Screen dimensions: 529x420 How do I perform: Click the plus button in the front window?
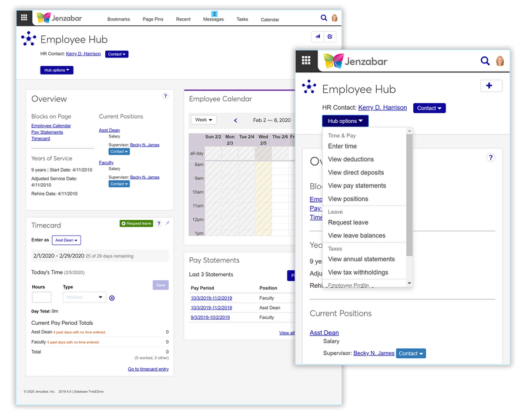coord(491,86)
